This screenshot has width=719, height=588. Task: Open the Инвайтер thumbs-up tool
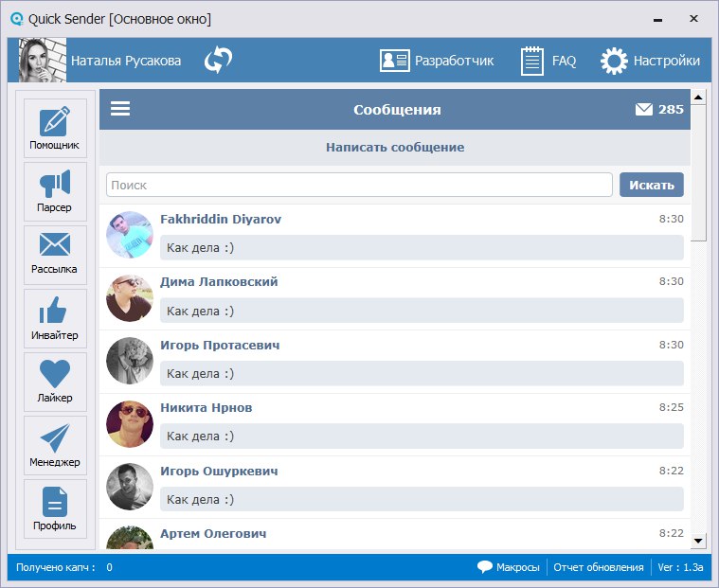[x=55, y=318]
